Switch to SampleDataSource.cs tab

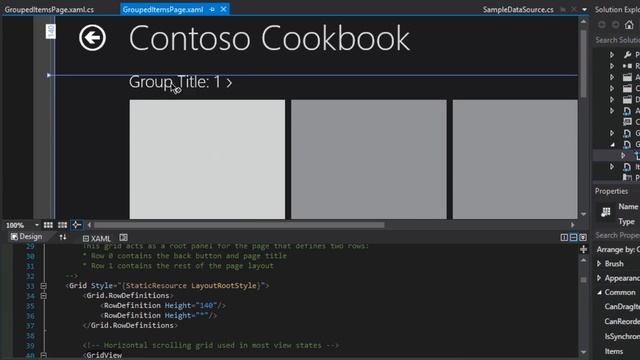(518, 10)
